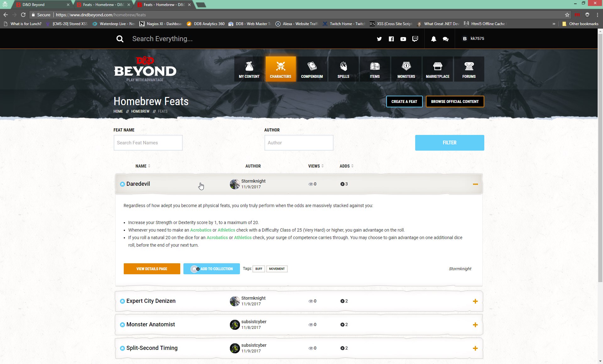The height and width of the screenshot is (364, 603).
Task: Expand the Monster Anatomist row
Action: [x=475, y=325]
